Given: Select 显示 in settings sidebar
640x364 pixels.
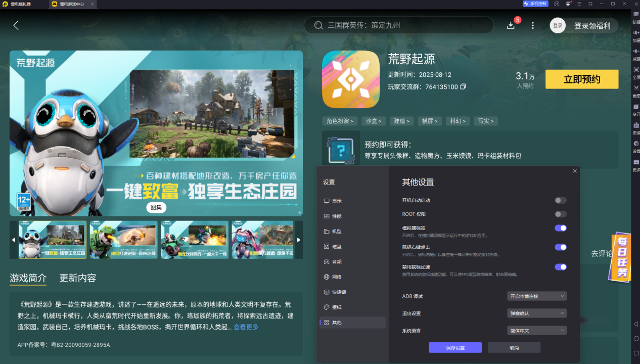Looking at the screenshot, I should (x=353, y=201).
